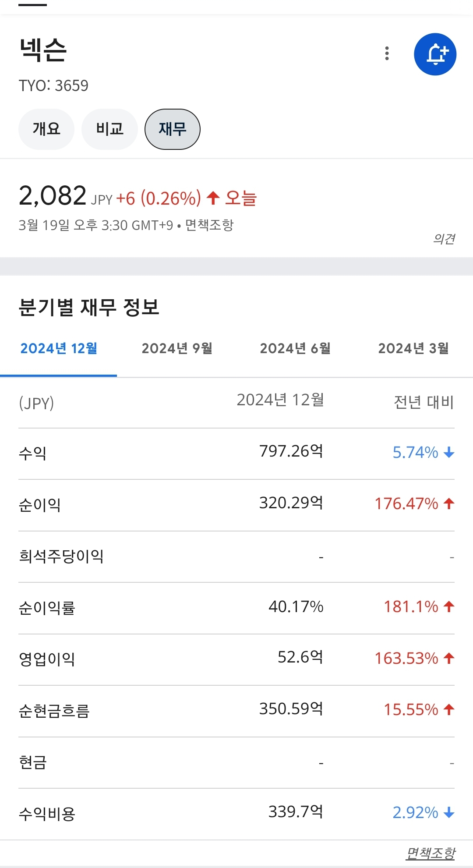Screen dimensions: 473x868
Task: Open the underlined 면책조항 link below table
Action: point(431,853)
